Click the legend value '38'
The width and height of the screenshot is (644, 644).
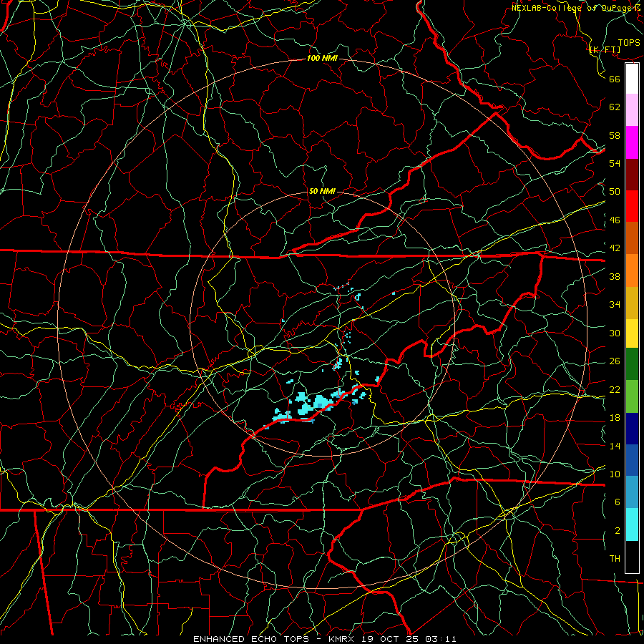click(x=615, y=276)
